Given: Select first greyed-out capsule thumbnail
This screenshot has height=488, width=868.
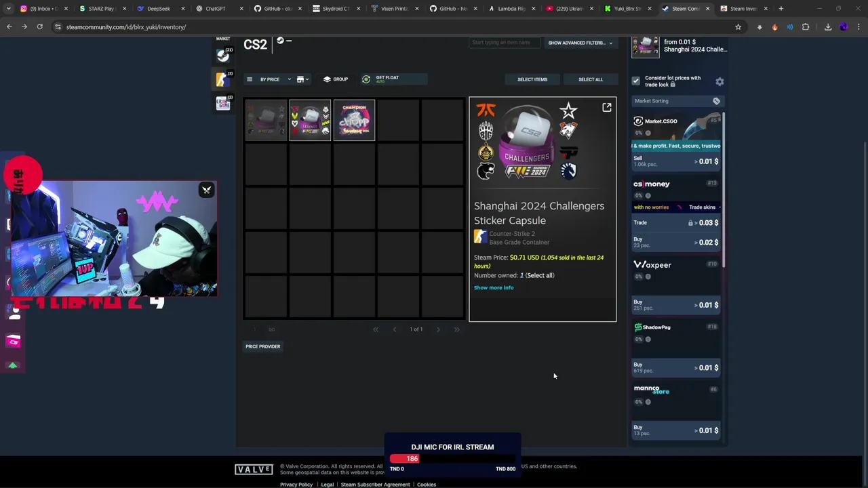Looking at the screenshot, I should (x=266, y=120).
